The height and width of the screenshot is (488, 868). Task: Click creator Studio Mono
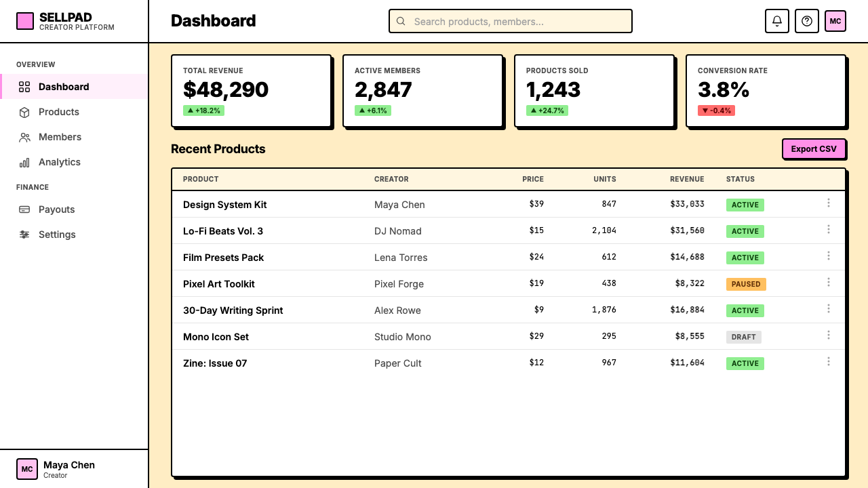tap(403, 337)
